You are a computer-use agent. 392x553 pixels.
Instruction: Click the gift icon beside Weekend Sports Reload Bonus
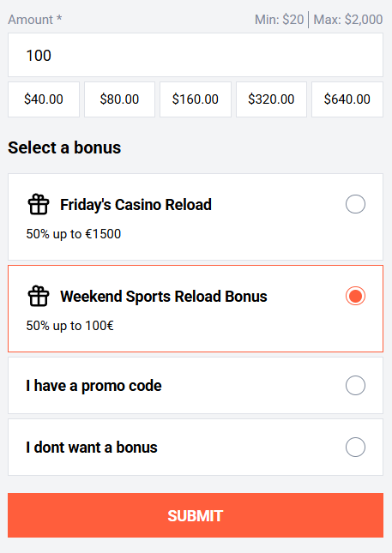39,296
